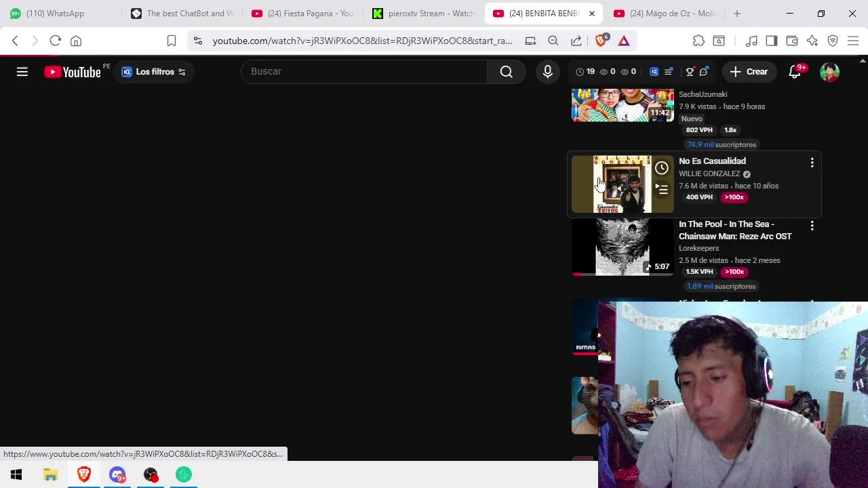Switch to the pieroxtv Stream tab
The image size is (868, 488).
424,14
